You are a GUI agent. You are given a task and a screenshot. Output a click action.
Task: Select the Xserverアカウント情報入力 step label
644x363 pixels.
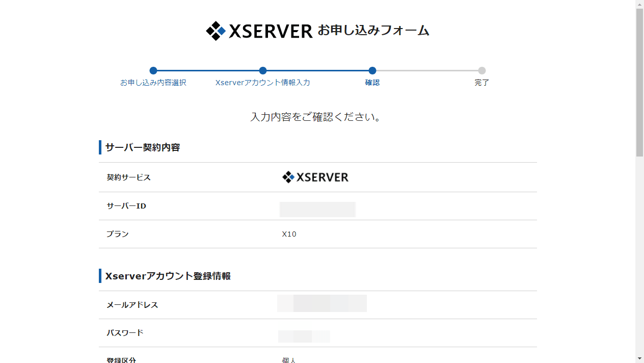tap(263, 83)
